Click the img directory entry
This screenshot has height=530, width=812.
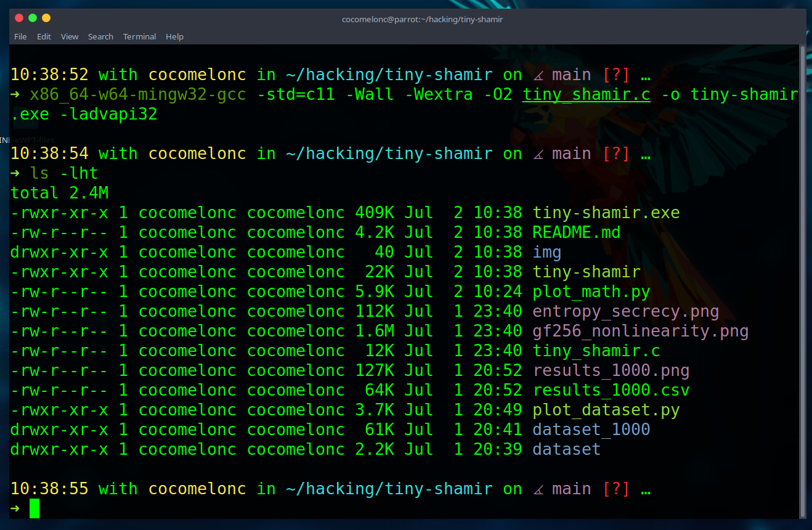coord(547,252)
